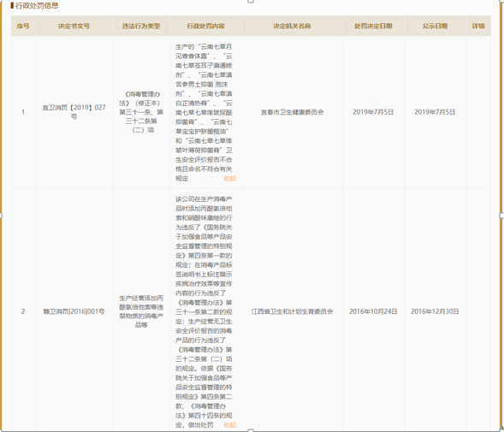Select document number 宜卫消罚【2019】027号

(x=74, y=112)
